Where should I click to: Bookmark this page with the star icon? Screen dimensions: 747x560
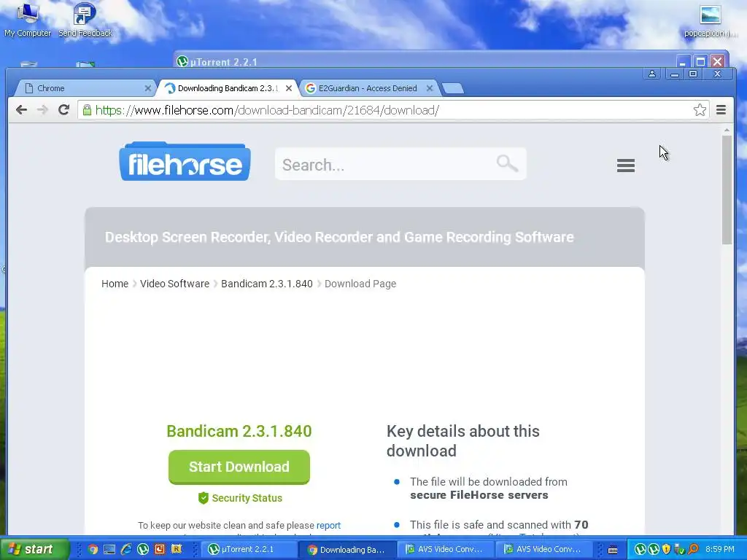pyautogui.click(x=700, y=110)
